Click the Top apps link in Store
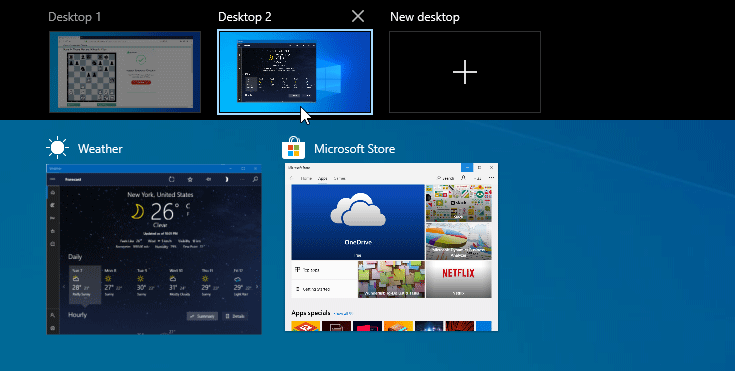This screenshot has width=735, height=371. 324,270
